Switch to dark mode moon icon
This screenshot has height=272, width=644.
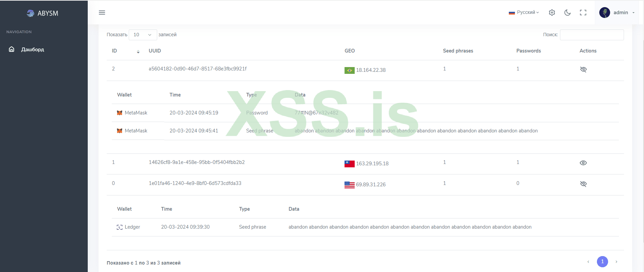[x=567, y=13]
